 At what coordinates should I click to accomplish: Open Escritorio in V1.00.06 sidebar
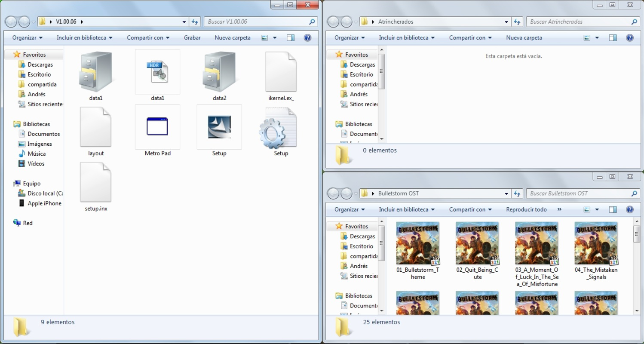point(40,74)
